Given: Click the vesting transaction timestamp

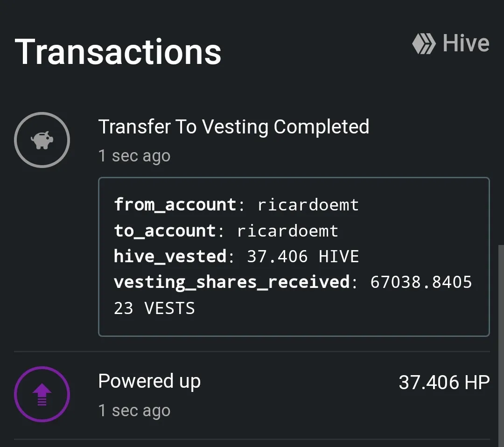Looking at the screenshot, I should (x=134, y=156).
